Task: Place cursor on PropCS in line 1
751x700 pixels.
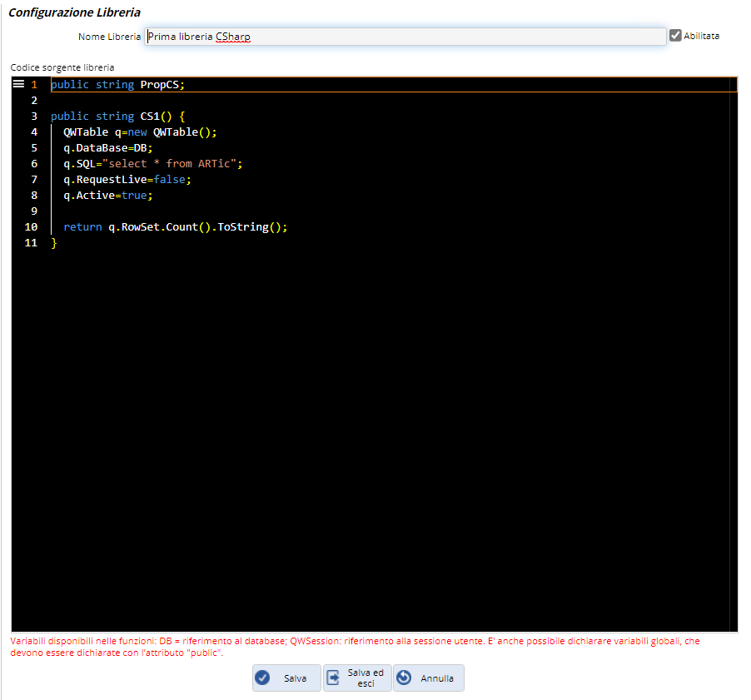Action: click(x=160, y=85)
